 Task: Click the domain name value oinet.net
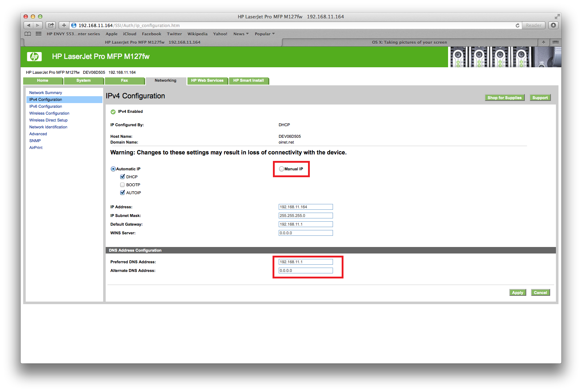tap(286, 142)
